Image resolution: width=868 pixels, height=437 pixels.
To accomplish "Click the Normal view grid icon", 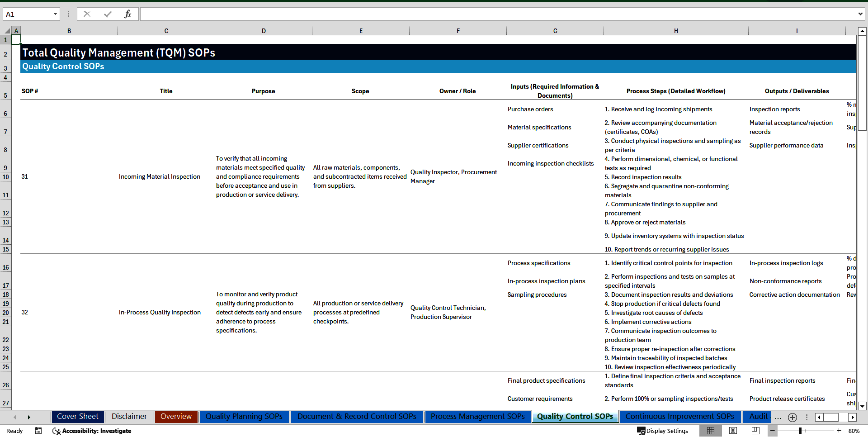I will [711, 431].
